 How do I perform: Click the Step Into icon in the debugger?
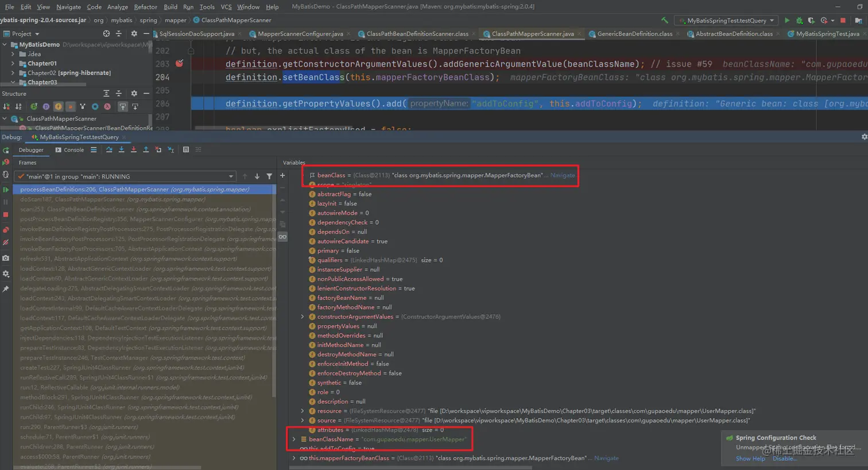coord(121,150)
